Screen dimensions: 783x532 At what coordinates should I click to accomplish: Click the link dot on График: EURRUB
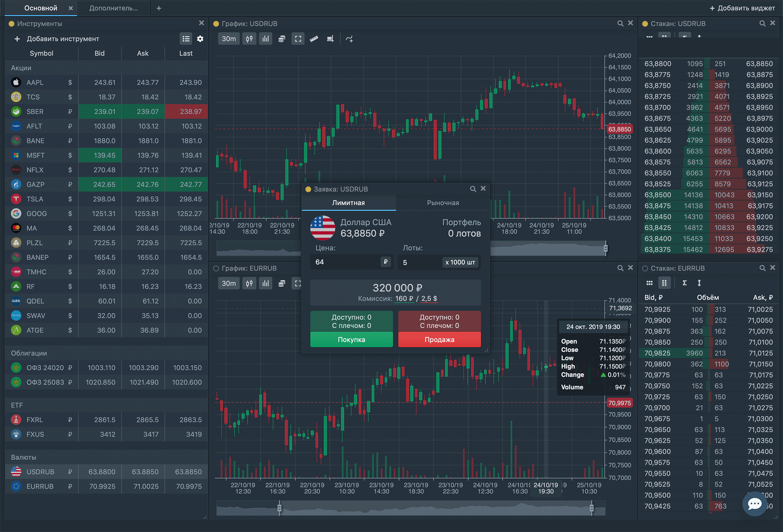click(216, 268)
